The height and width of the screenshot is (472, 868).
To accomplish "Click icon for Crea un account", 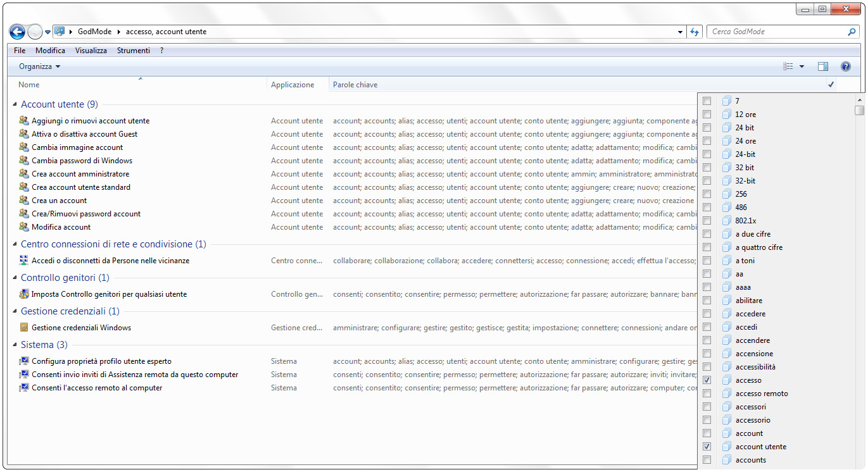I will pos(24,201).
